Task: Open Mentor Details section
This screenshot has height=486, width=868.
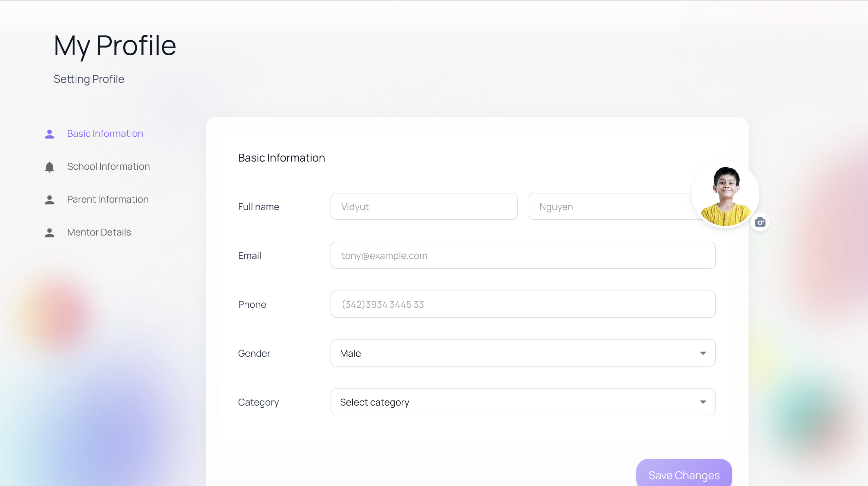Action: click(99, 232)
